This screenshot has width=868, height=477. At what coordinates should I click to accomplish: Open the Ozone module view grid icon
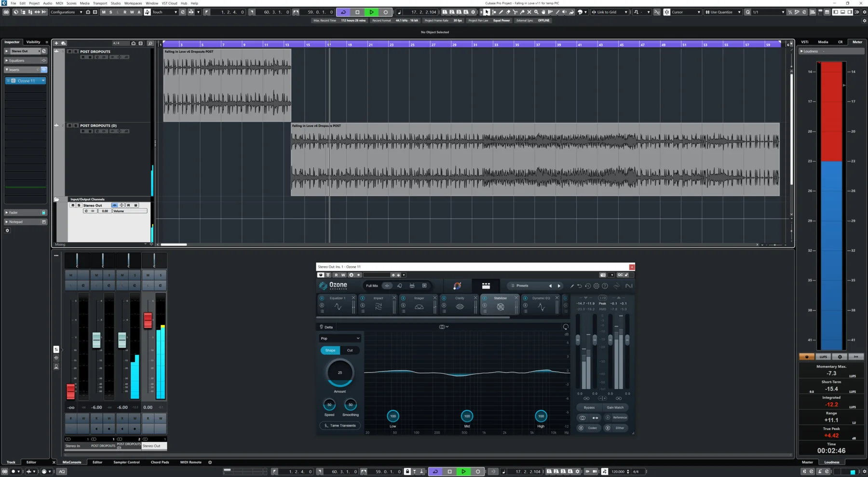pyautogui.click(x=486, y=286)
